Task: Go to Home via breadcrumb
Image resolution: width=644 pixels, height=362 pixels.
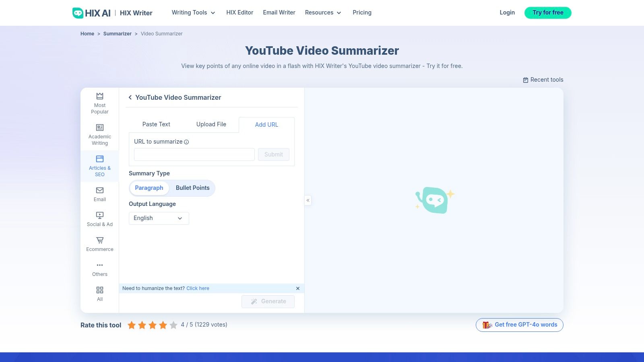Action: coord(87,34)
